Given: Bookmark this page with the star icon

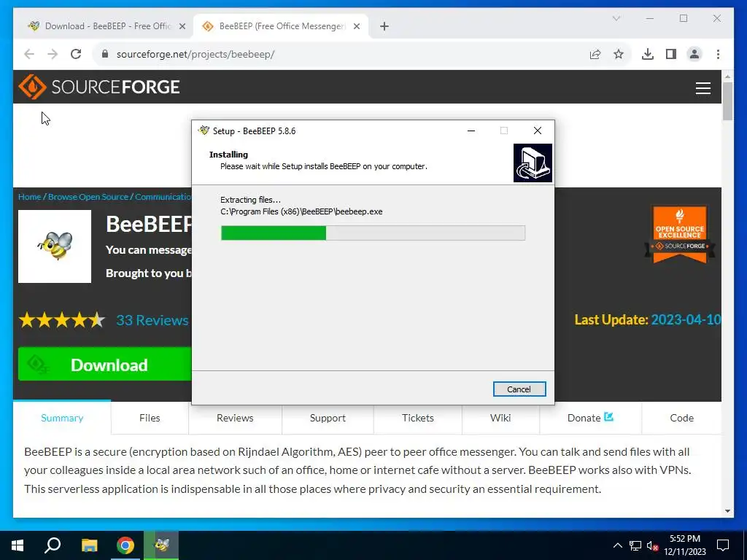Looking at the screenshot, I should 619,54.
